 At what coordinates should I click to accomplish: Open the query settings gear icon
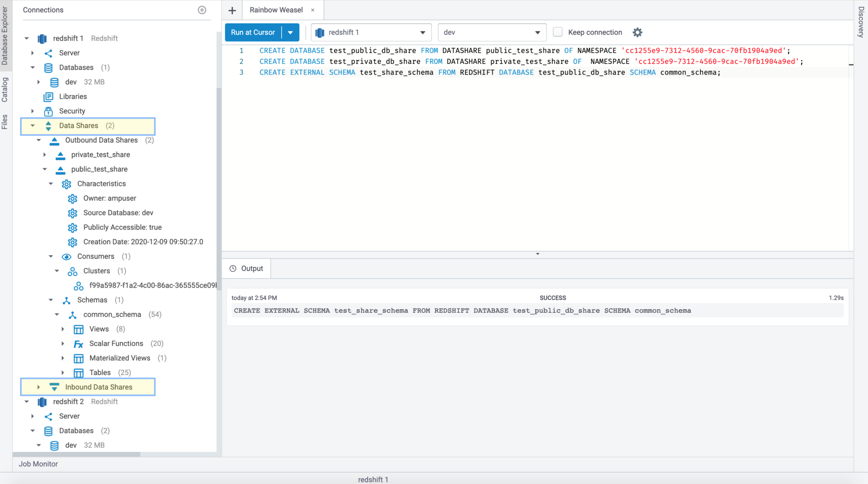pos(637,32)
